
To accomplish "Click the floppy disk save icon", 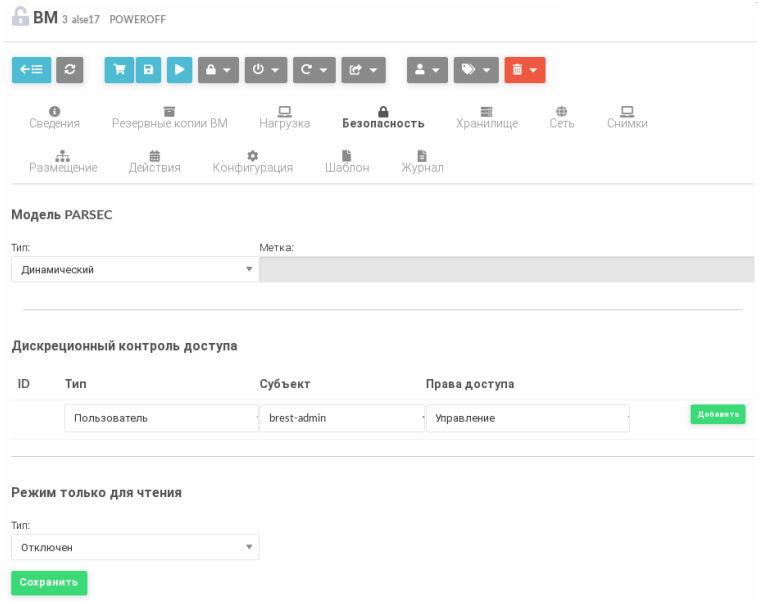I will point(148,70).
